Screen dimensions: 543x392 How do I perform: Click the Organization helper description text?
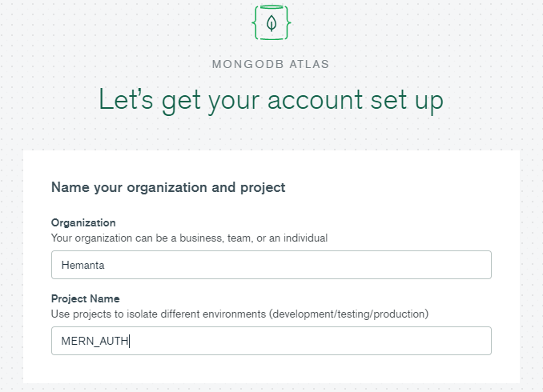click(x=189, y=238)
